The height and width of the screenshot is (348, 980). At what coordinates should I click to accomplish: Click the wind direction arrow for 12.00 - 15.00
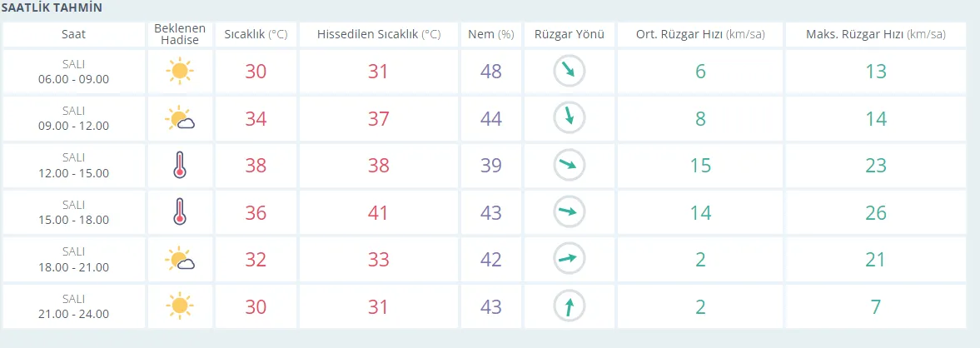(570, 166)
